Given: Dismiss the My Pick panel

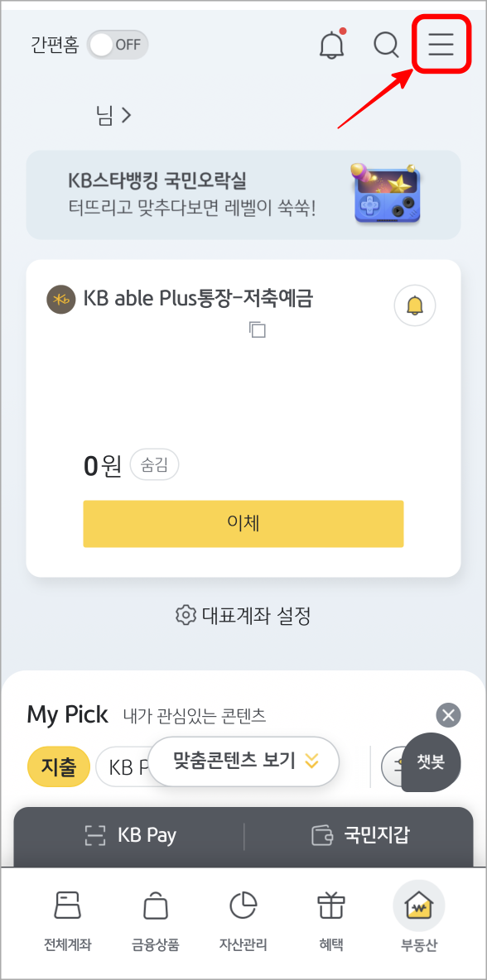Looking at the screenshot, I should pyautogui.click(x=448, y=715).
